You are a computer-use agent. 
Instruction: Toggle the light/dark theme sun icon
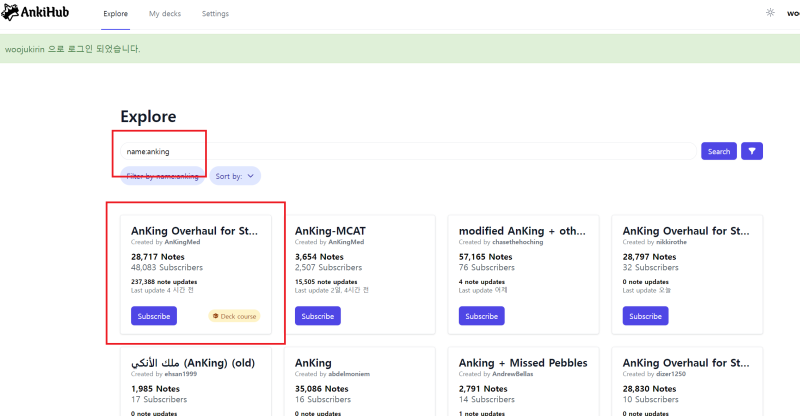tap(770, 14)
